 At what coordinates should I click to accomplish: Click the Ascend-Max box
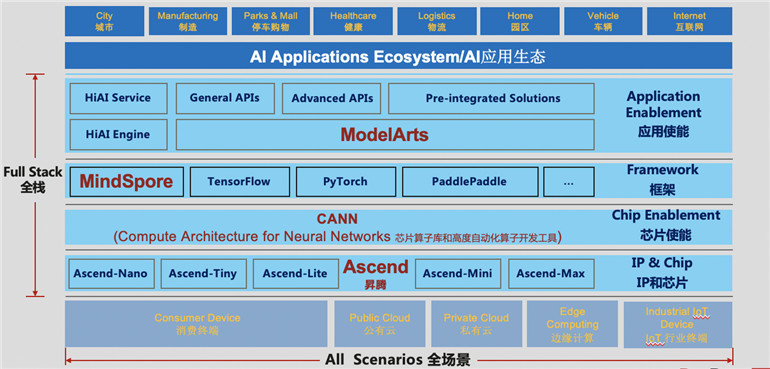[551, 274]
